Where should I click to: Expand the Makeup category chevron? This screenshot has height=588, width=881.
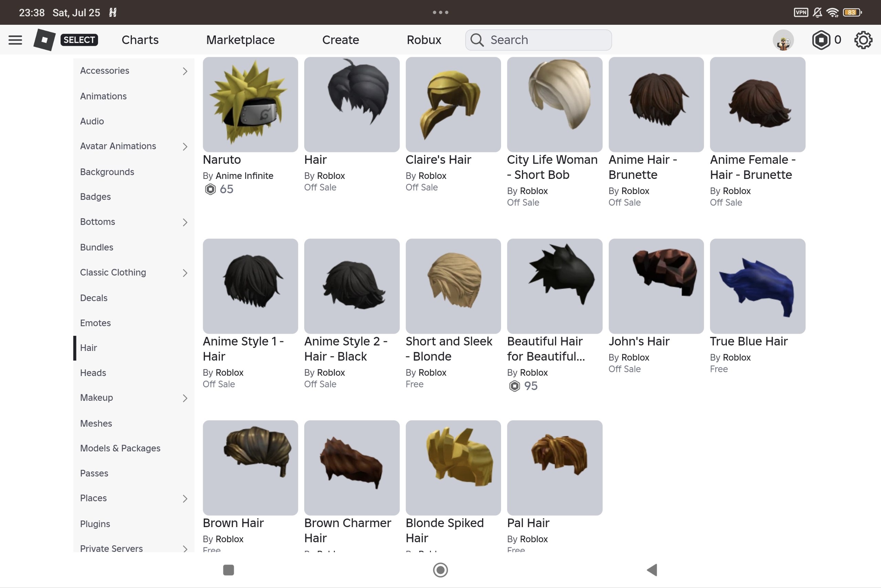(x=185, y=398)
